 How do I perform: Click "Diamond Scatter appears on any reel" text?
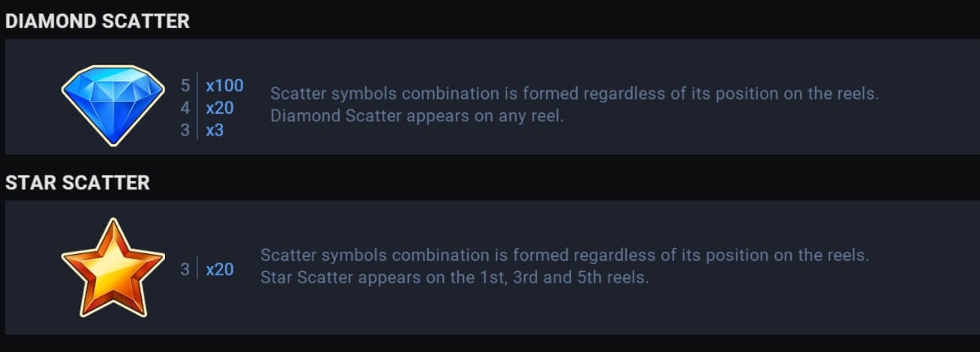tap(417, 118)
